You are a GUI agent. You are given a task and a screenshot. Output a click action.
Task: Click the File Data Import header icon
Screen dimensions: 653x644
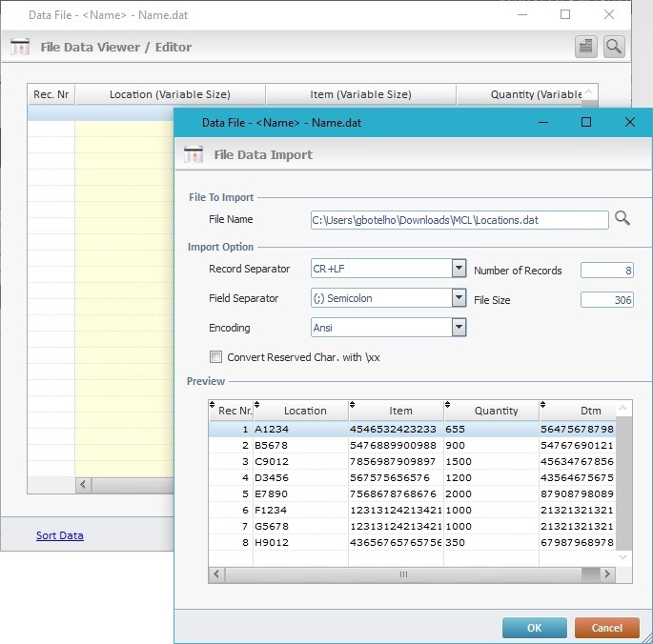(194, 154)
